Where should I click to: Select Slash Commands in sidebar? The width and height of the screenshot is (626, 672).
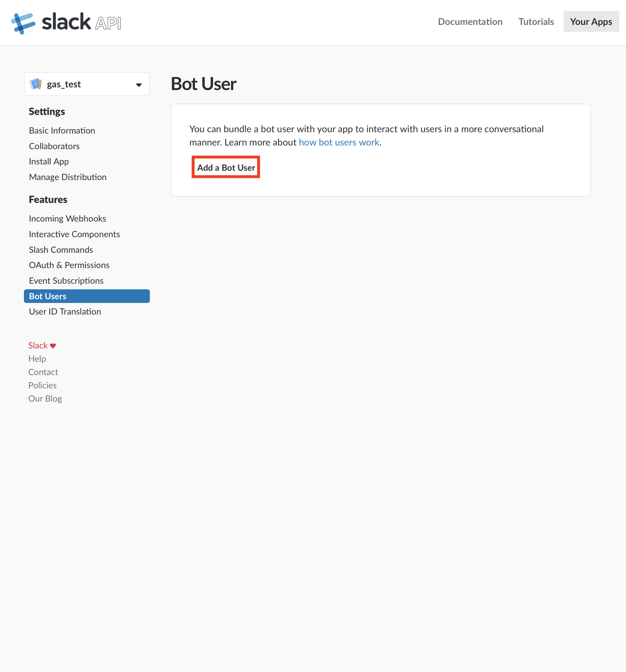(x=61, y=250)
